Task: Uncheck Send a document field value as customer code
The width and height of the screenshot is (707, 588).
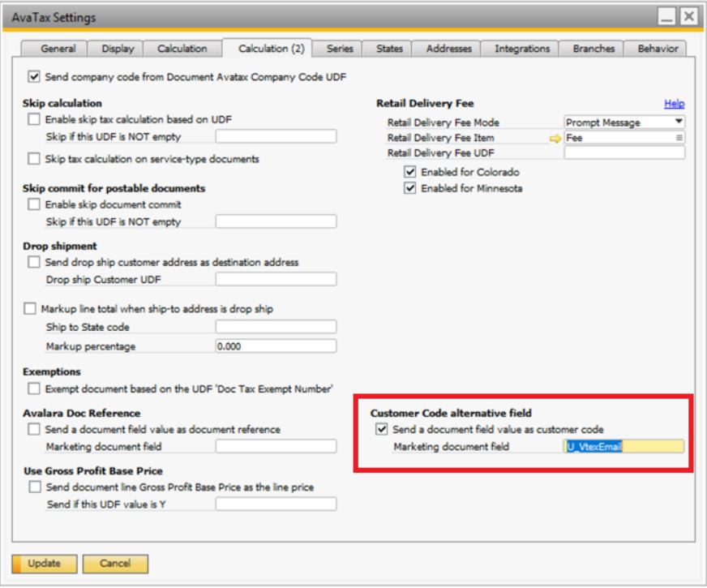Action: point(381,429)
